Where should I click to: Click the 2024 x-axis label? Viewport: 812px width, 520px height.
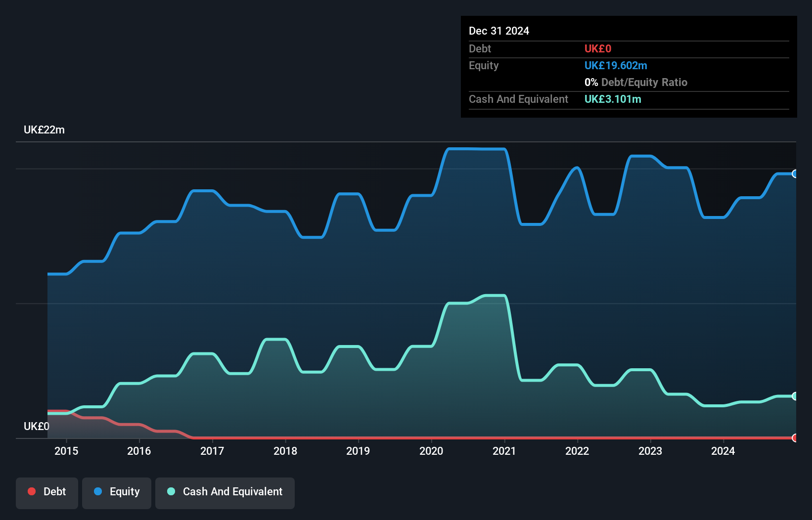click(x=723, y=451)
